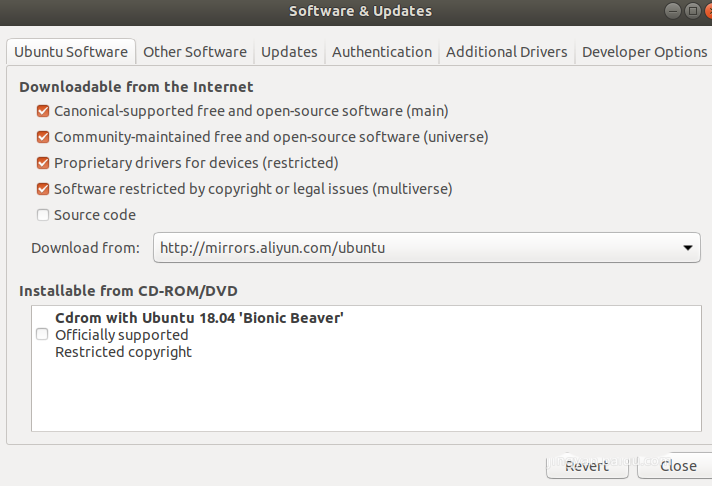Uncheck Canonical-supported software (main) checkbox
The height and width of the screenshot is (486, 712).
click(x=43, y=111)
